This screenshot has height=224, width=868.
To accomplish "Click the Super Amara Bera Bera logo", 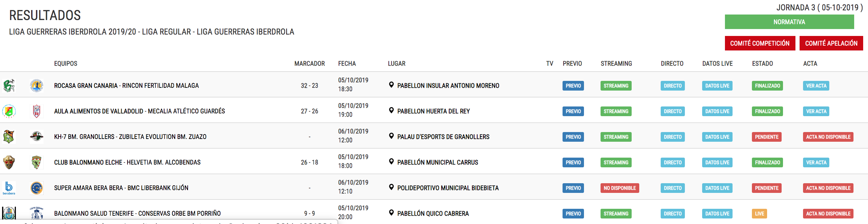I will tap(9, 188).
